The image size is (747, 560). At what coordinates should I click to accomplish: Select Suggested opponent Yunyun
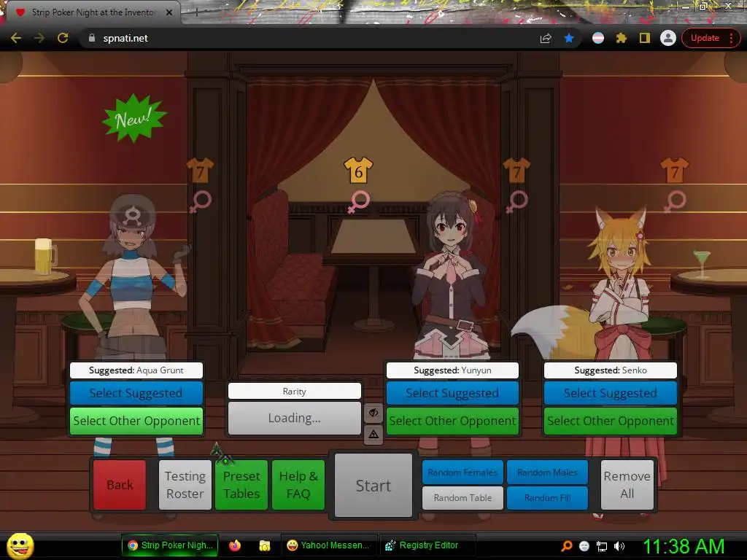coord(452,393)
